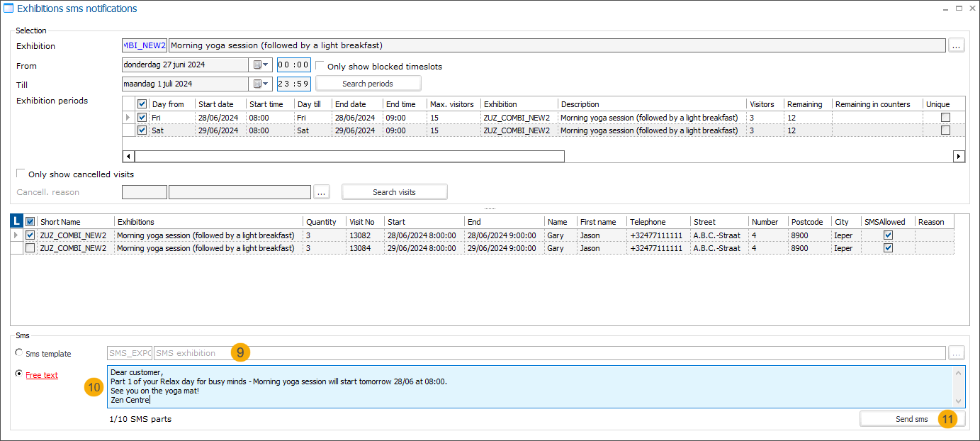Screen dimensions: 980x441
Task: Uncheck SMSAllowed for visit 13082
Action: pyautogui.click(x=888, y=235)
